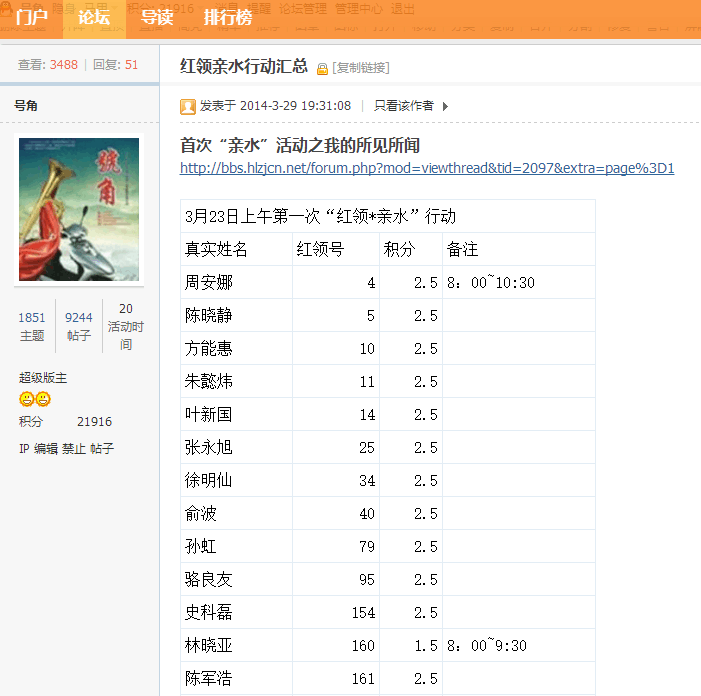Click the 帖子 moderation link beside 禁止
701x696 pixels.
(x=102, y=449)
